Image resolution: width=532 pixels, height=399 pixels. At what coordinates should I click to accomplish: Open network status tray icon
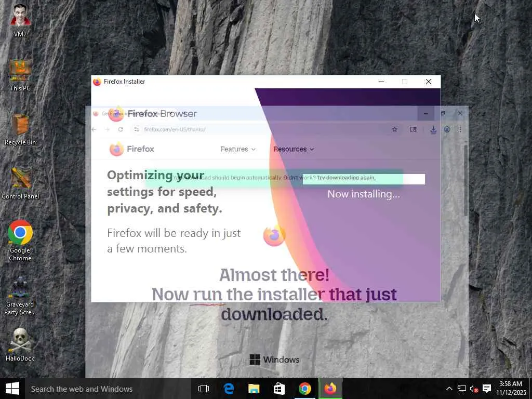point(461,389)
